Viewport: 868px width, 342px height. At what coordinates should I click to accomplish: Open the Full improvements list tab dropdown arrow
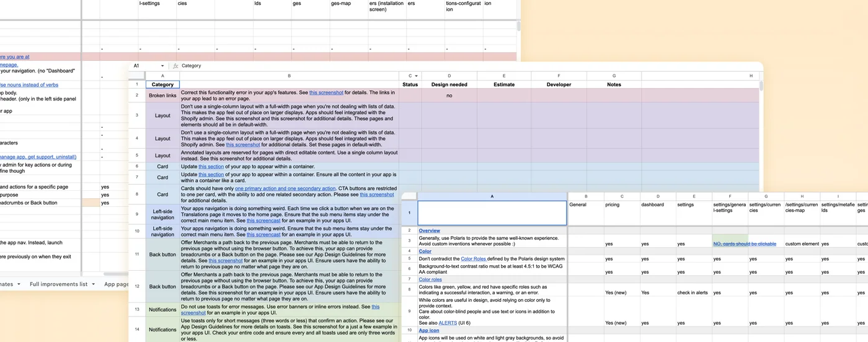pos(93,284)
